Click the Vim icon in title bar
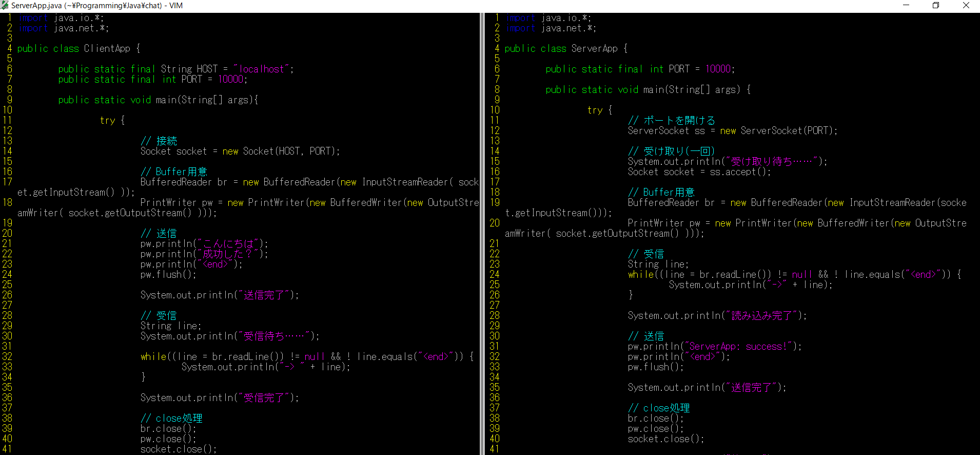The height and width of the screenshot is (455, 980). click(5, 5)
